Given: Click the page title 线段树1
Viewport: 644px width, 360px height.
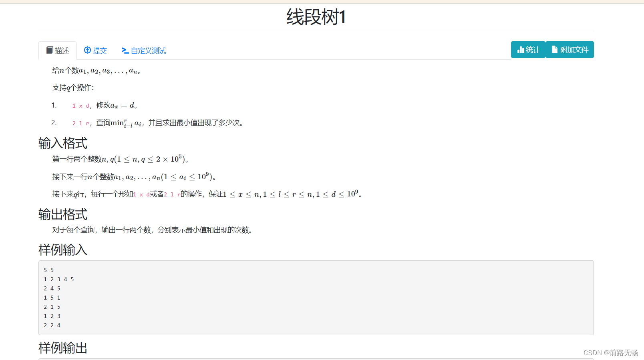Looking at the screenshot, I should pyautogui.click(x=316, y=17).
